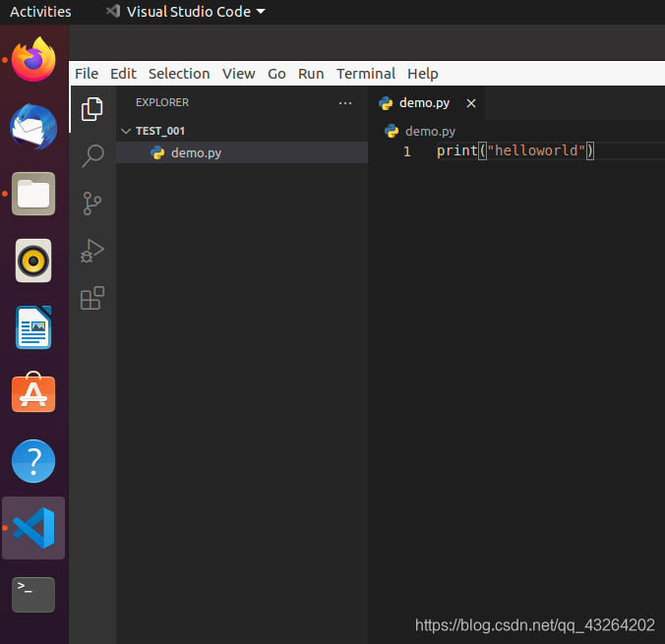The image size is (665, 644).
Task: Click Visual Studio Code dock icon
Action: coord(33,528)
